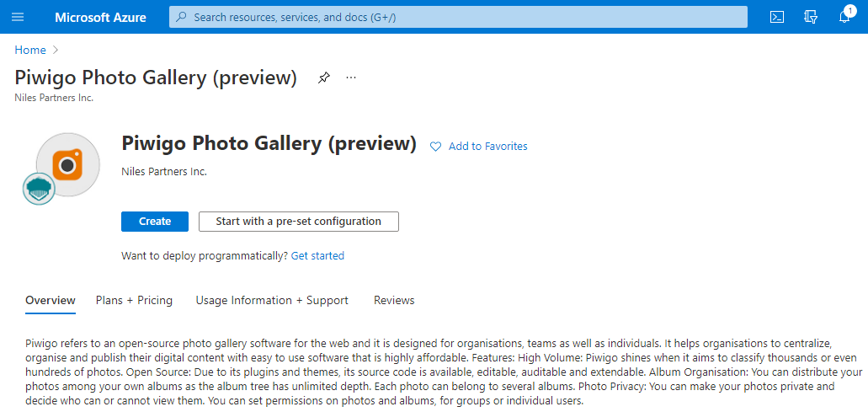This screenshot has width=868, height=412.
Task: Pin Piwigo Photo Gallery to dashboard
Action: coord(323,78)
